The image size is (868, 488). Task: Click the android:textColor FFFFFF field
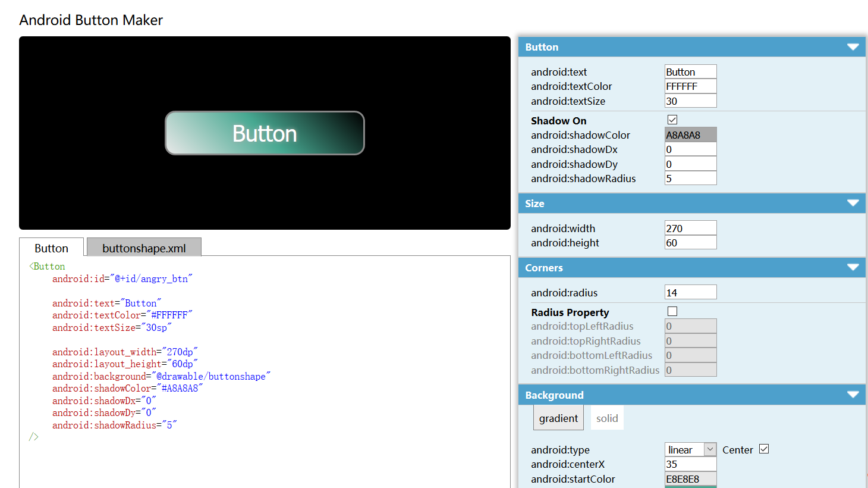pos(690,86)
